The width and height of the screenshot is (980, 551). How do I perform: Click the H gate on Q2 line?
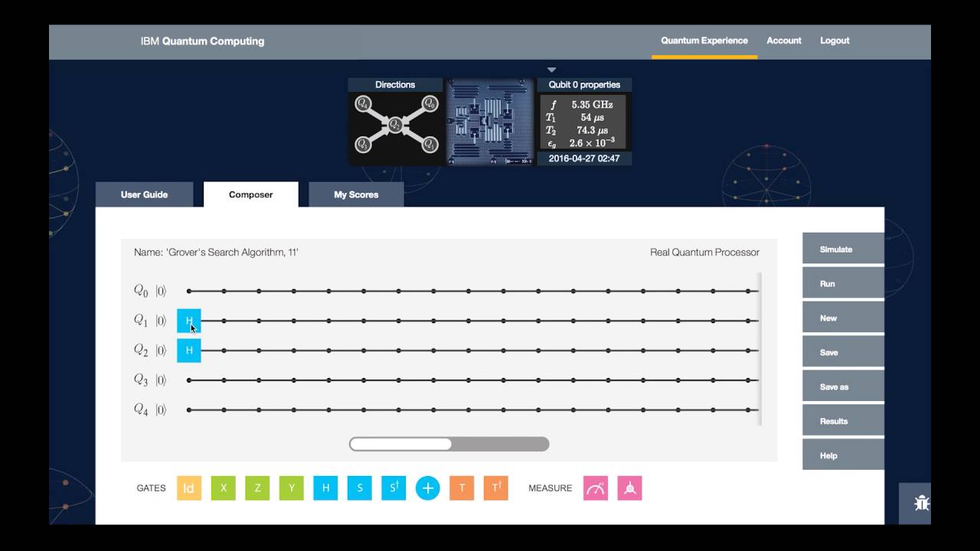189,350
